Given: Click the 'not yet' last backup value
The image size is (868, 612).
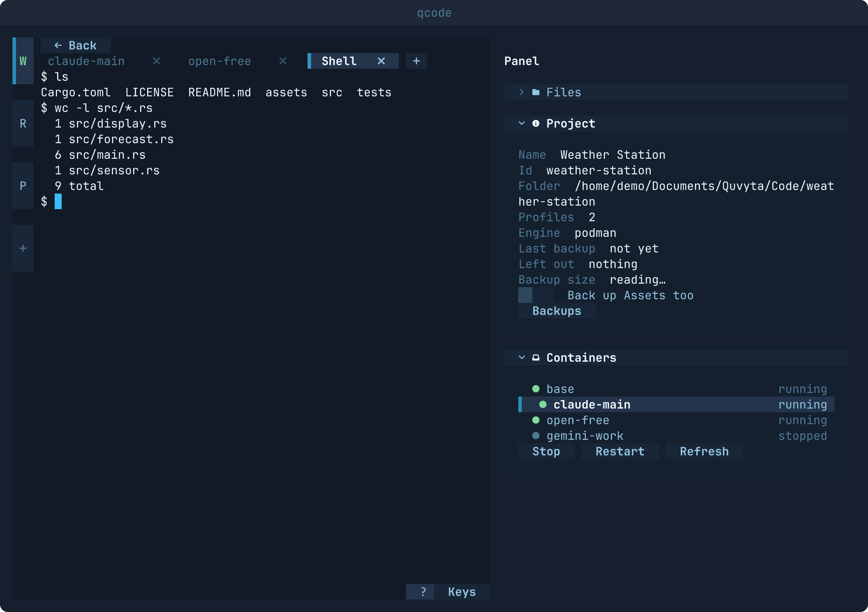Looking at the screenshot, I should (x=634, y=248).
